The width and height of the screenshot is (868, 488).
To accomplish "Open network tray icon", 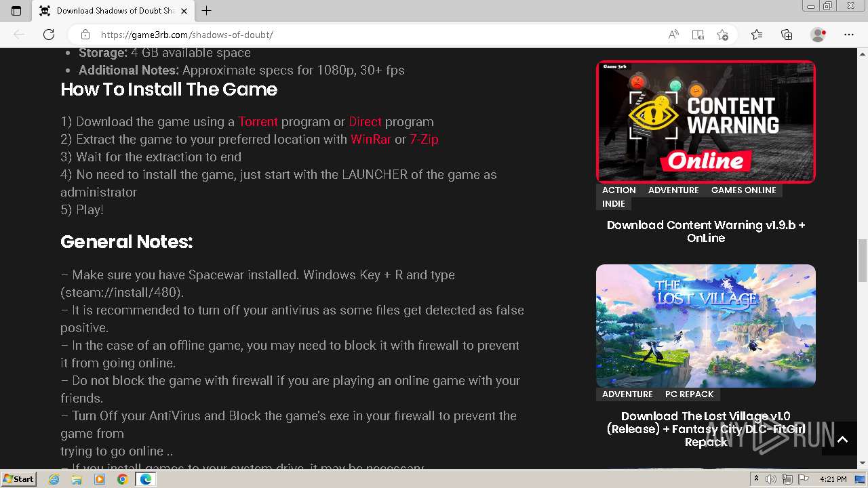I will [787, 479].
